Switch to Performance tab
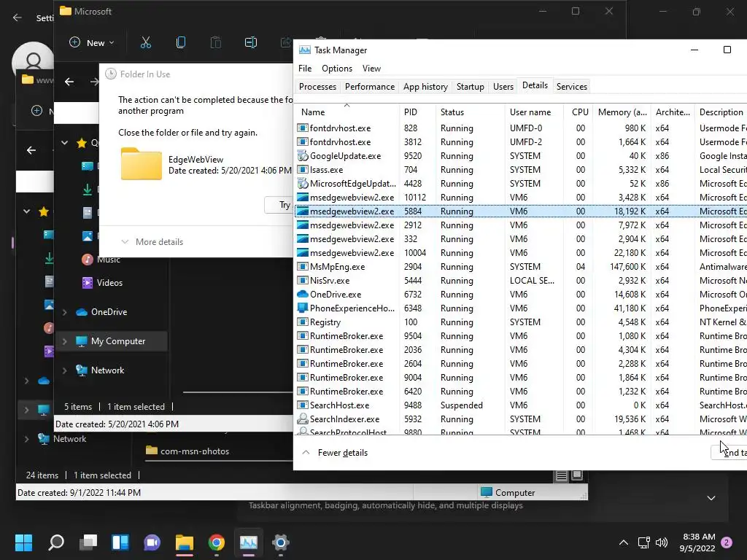The height and width of the screenshot is (560, 747). [370, 87]
